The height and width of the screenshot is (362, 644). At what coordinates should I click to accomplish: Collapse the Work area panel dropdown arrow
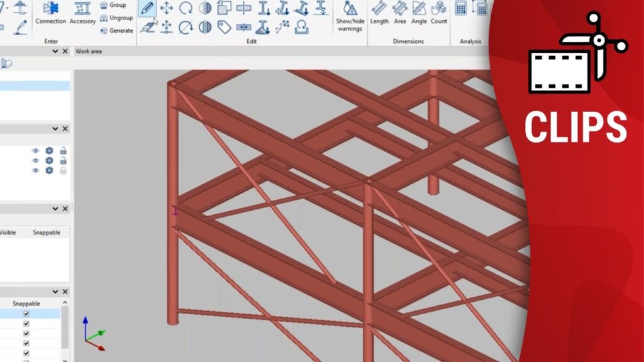55,51
